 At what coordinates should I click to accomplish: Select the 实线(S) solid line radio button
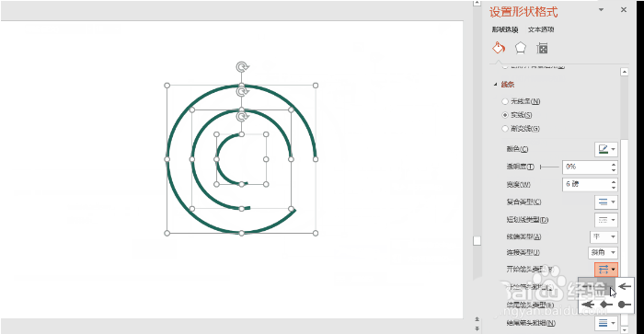505,115
